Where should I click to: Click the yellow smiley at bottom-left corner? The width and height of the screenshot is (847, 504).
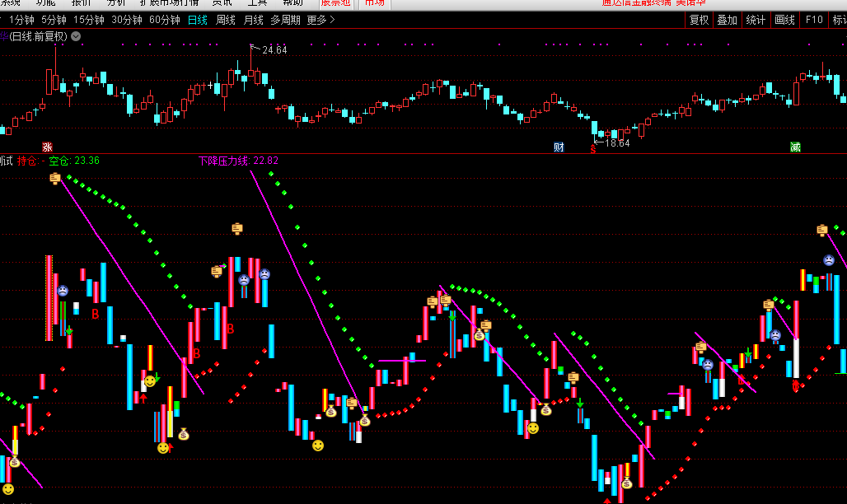click(8, 489)
